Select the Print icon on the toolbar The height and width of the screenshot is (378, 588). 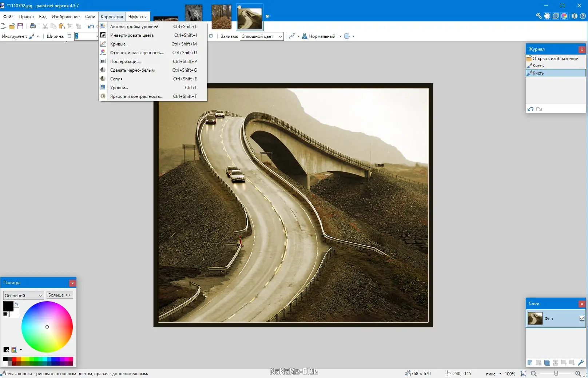[x=32, y=27]
